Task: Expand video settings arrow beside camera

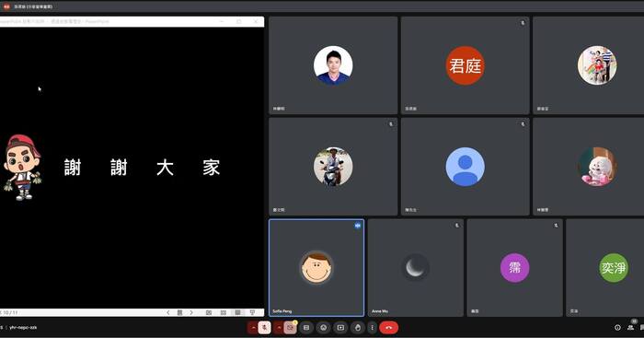Action: click(280, 327)
